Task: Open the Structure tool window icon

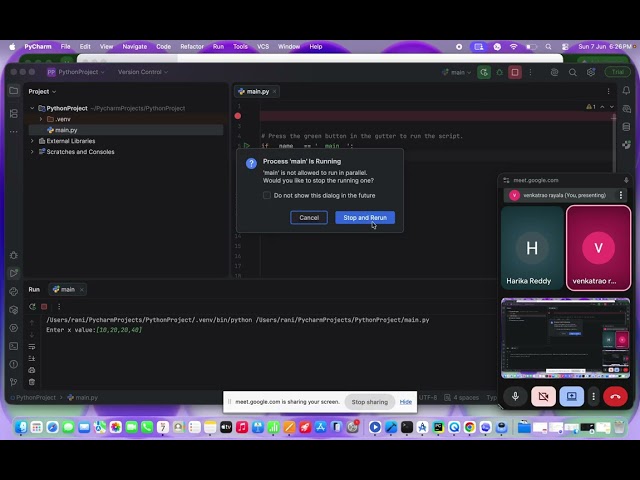Action: [x=13, y=113]
